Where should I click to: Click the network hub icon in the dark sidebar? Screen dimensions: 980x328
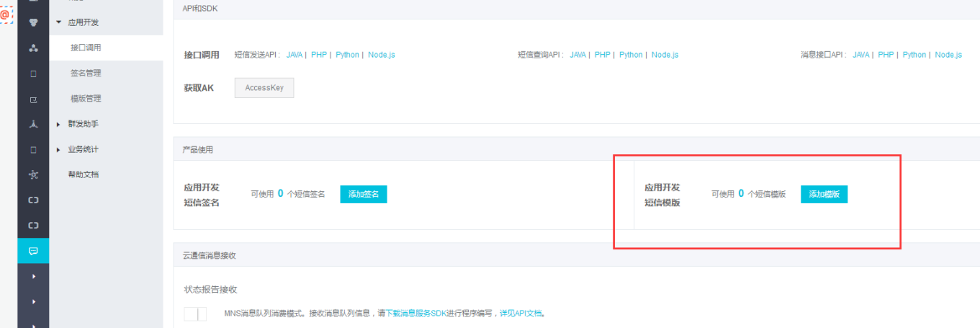[33, 174]
